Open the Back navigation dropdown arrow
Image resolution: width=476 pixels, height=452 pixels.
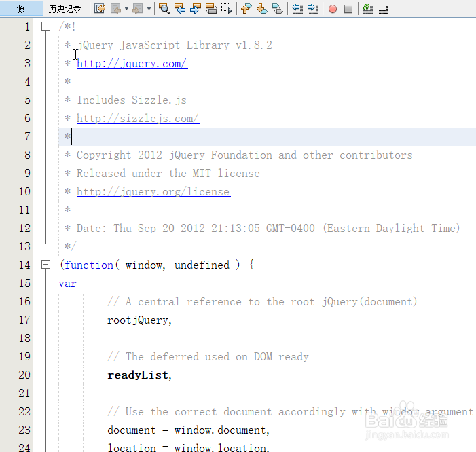tap(126, 9)
